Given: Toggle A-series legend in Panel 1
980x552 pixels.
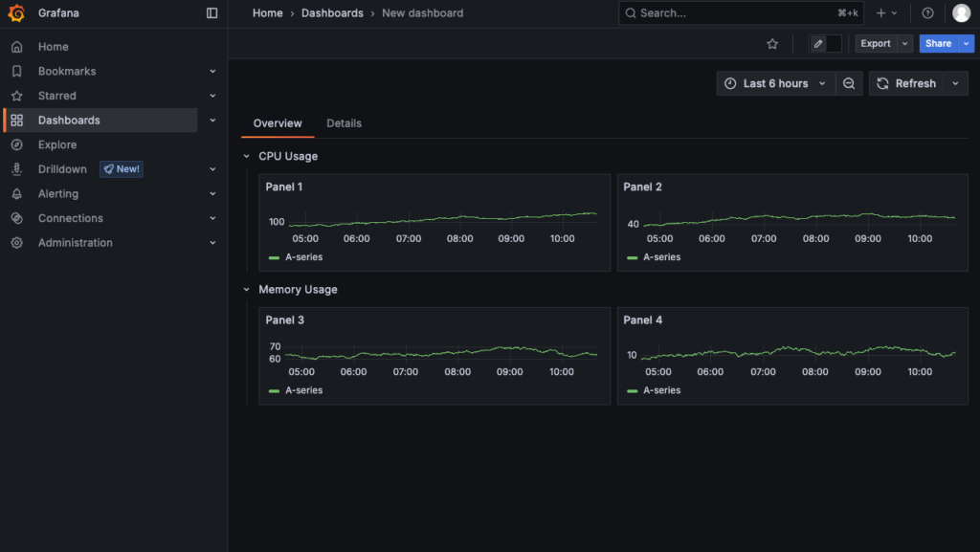Looking at the screenshot, I should tap(303, 257).
